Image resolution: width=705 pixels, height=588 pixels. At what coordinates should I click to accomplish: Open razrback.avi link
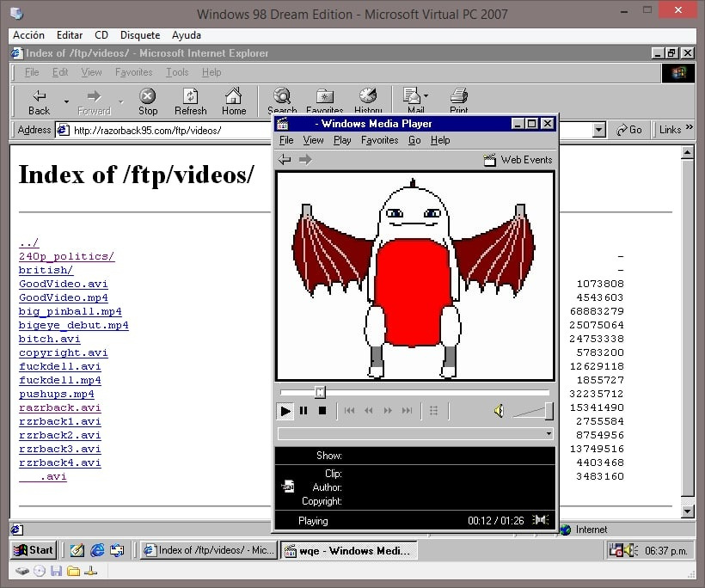click(60, 407)
